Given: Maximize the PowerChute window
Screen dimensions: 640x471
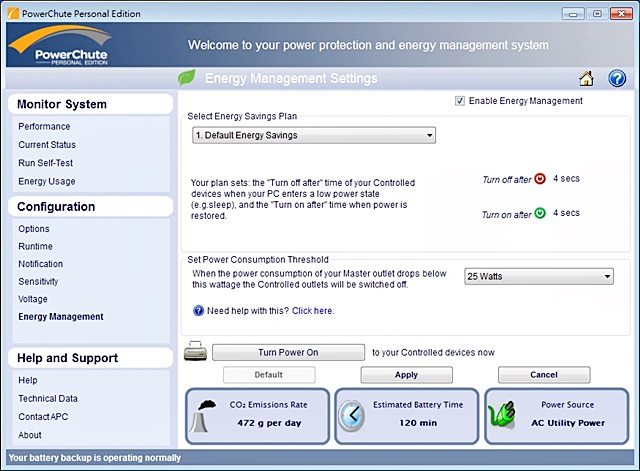Looking at the screenshot, I should [x=597, y=14].
